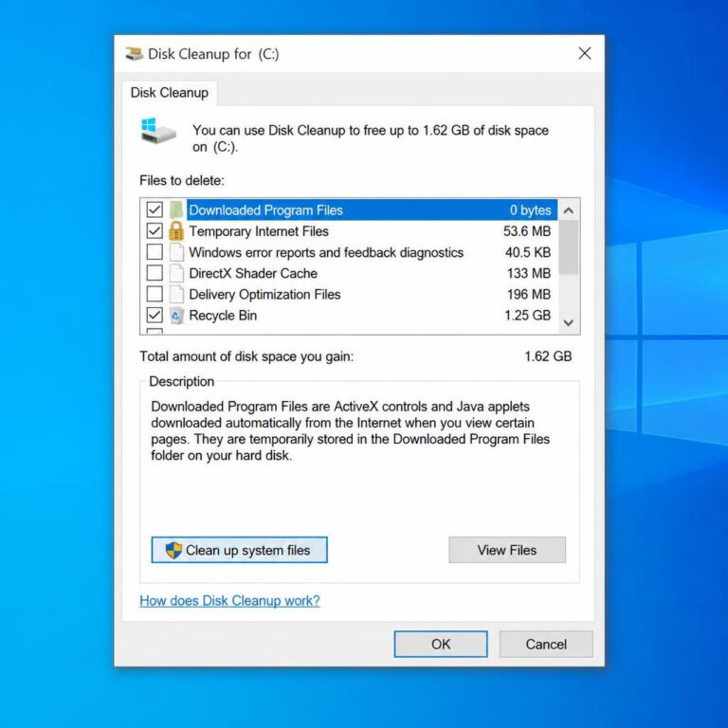
Task: Click the file icon for DirectX Shader Cache
Action: (176, 273)
